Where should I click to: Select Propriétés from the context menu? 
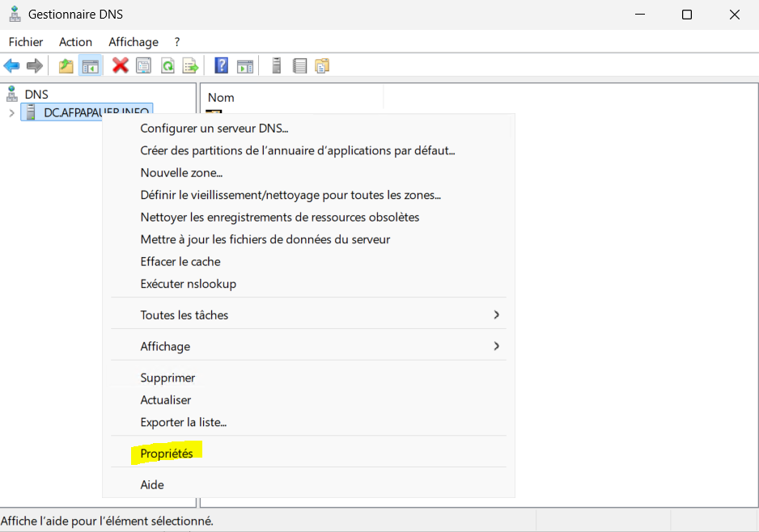[x=167, y=454]
